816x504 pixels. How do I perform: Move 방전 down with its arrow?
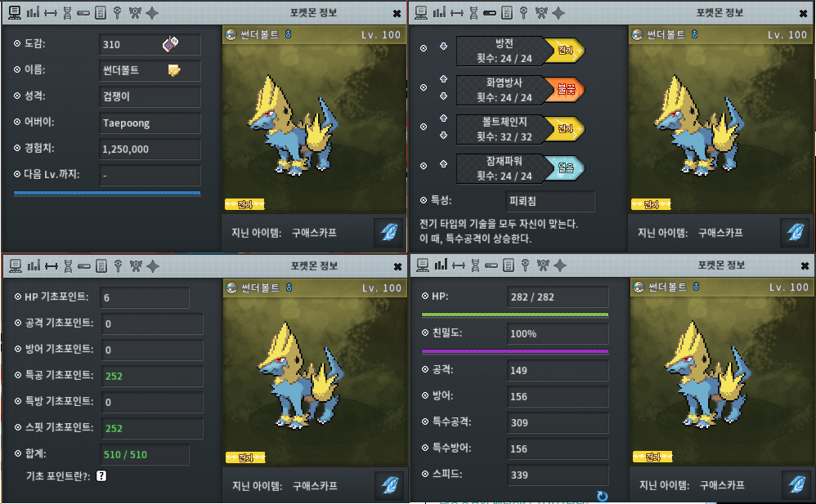tap(443, 47)
